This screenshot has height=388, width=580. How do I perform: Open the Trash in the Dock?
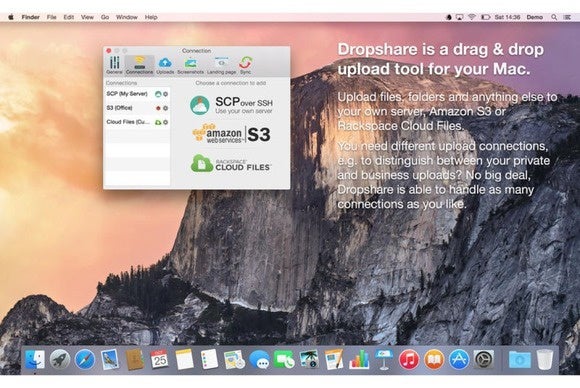pos(545,360)
